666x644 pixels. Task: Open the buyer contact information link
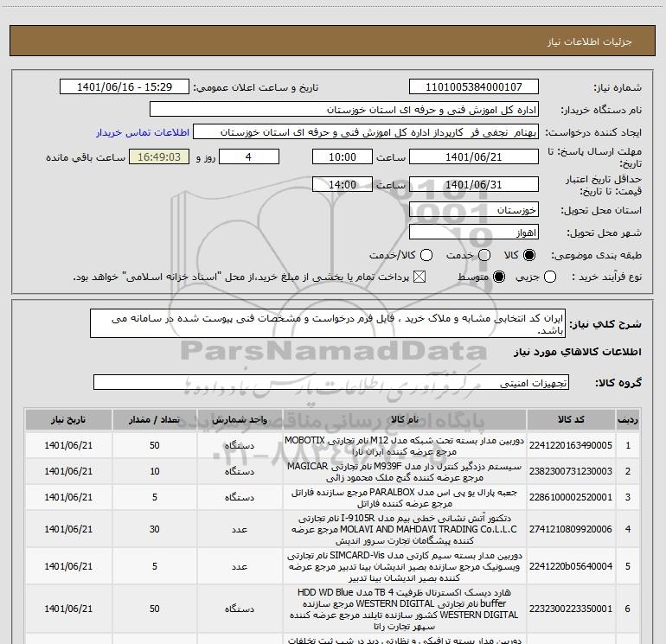[x=143, y=132]
